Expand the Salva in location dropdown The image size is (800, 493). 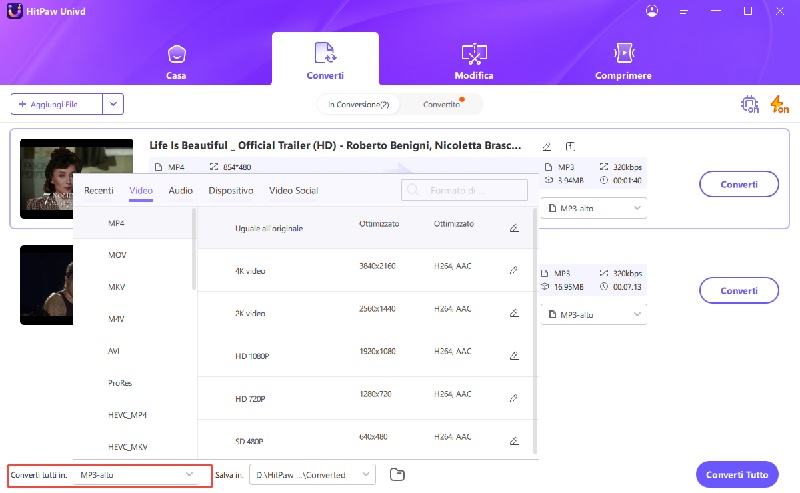pyautogui.click(x=366, y=474)
